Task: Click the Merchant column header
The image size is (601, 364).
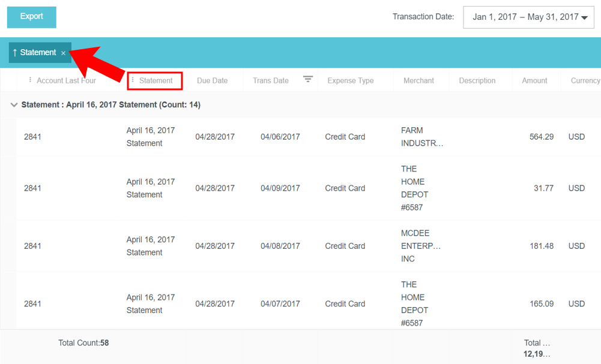Action: pyautogui.click(x=418, y=81)
